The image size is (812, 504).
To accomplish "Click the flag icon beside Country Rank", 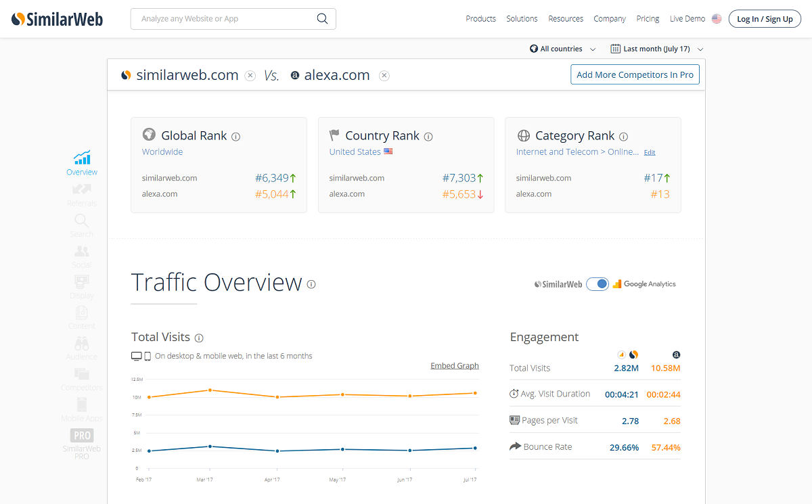I will point(334,135).
